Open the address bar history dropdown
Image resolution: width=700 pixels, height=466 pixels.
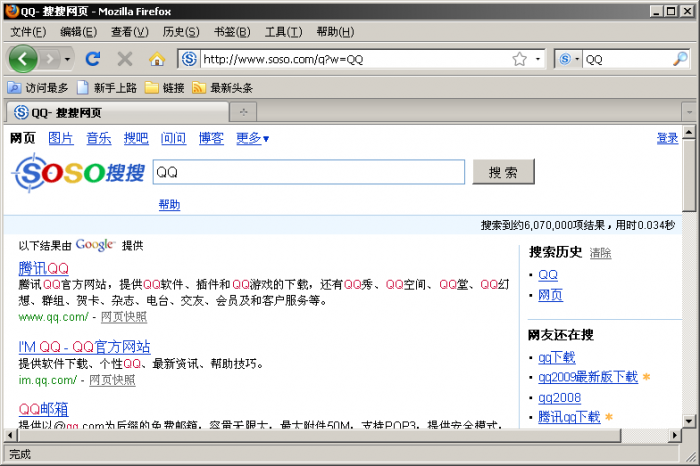(x=538, y=59)
